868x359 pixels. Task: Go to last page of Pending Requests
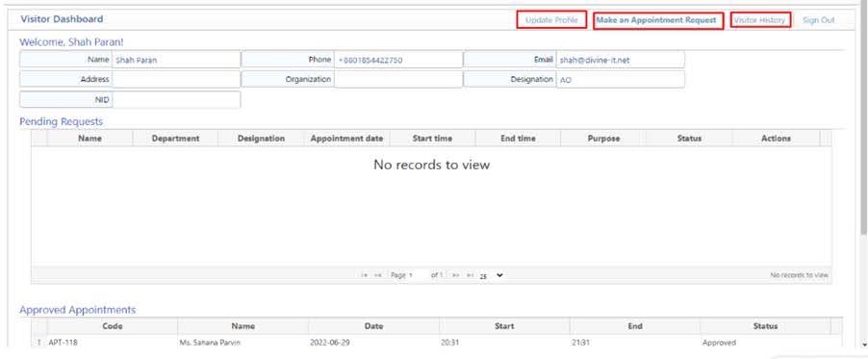(470, 275)
